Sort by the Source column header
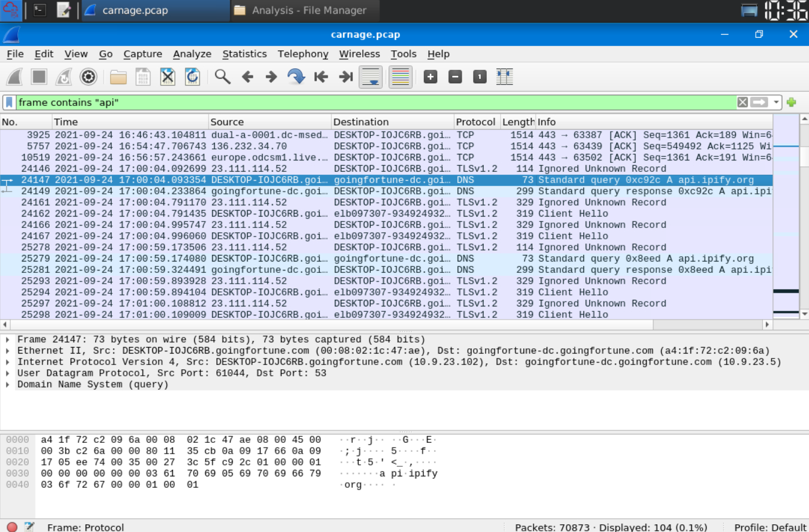 tap(270, 121)
